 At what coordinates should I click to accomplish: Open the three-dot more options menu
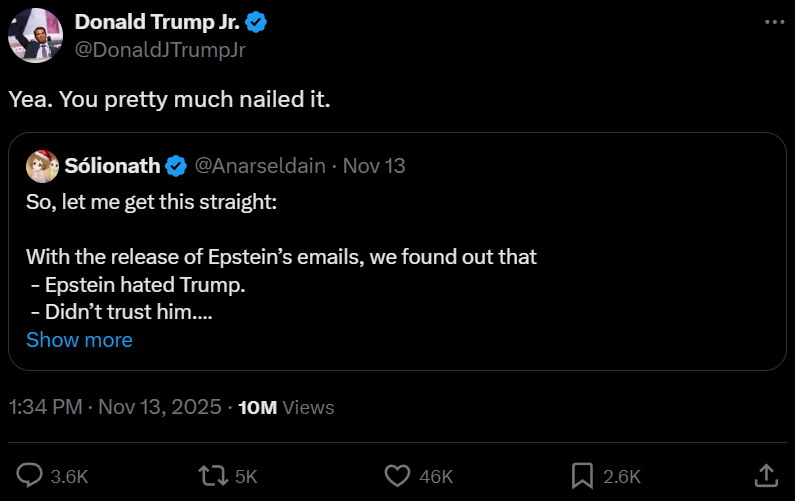tap(773, 22)
